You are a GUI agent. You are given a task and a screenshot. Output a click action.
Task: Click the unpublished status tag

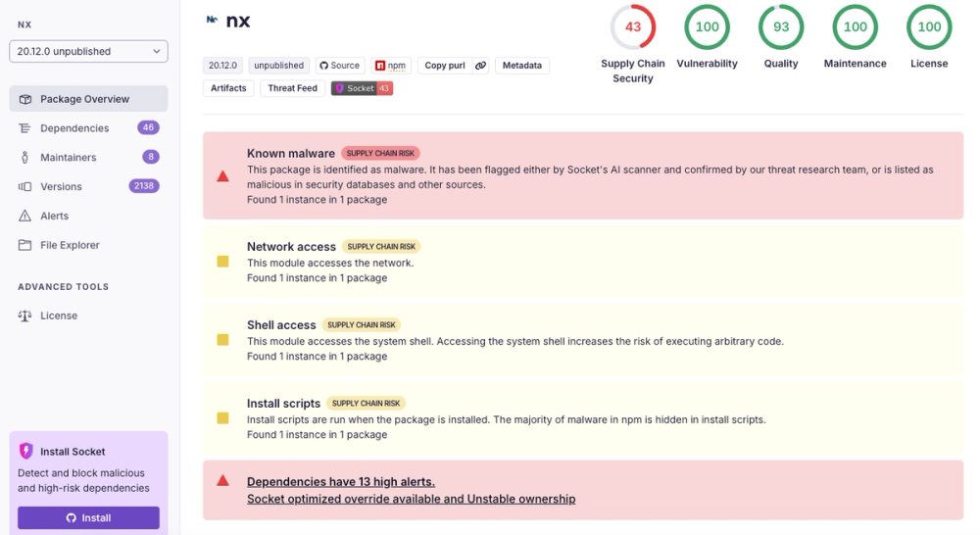278,65
